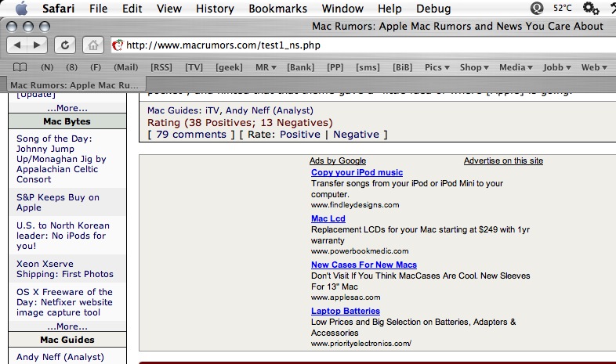Open the Safari menu
Screen dimensions: 616x364
point(58,9)
